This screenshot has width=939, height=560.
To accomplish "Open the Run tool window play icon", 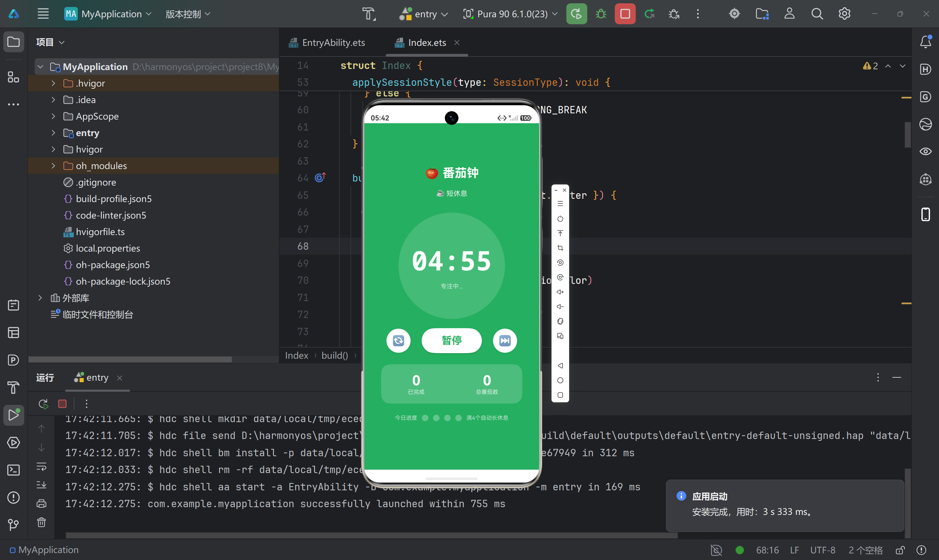I will [14, 415].
